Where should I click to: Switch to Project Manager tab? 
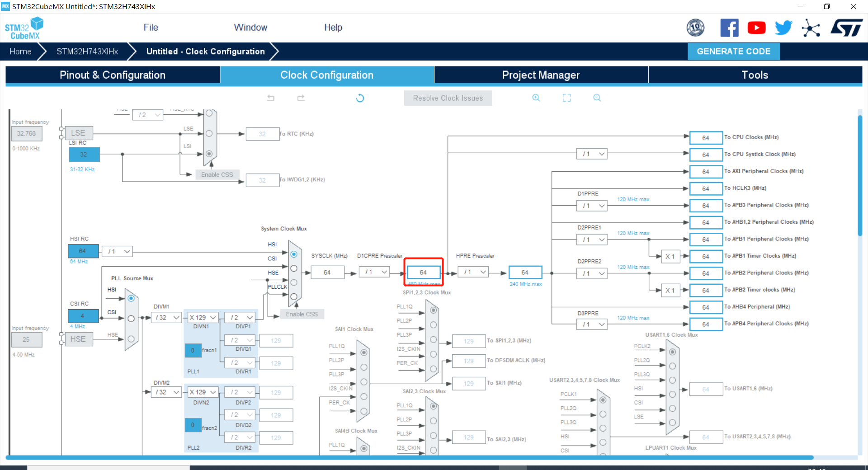(541, 75)
